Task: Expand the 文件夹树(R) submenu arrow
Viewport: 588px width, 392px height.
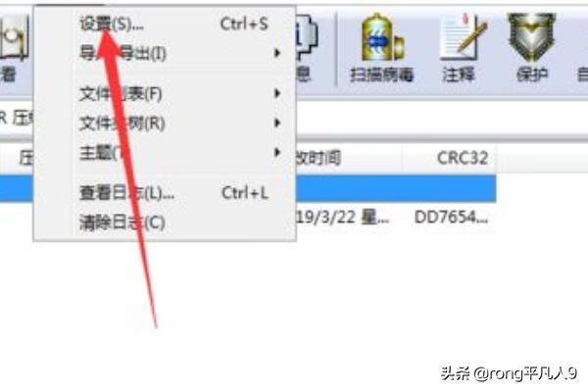Action: (x=277, y=122)
